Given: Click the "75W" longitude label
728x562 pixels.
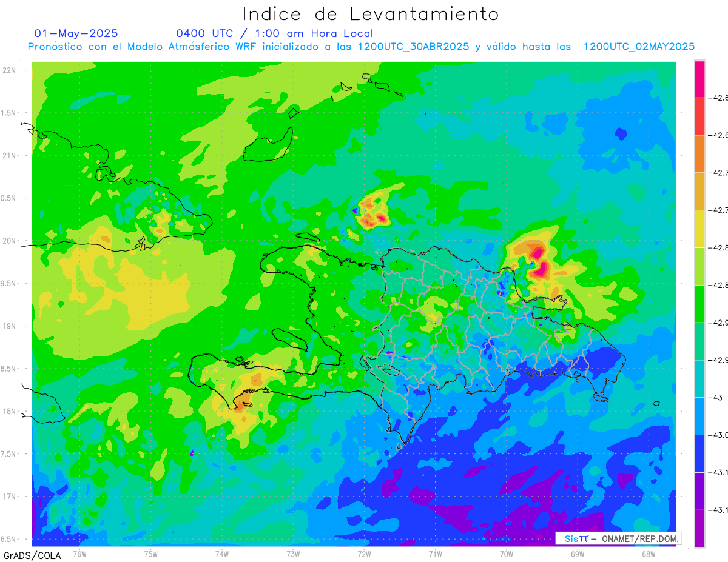Looking at the screenshot, I should [x=151, y=554].
